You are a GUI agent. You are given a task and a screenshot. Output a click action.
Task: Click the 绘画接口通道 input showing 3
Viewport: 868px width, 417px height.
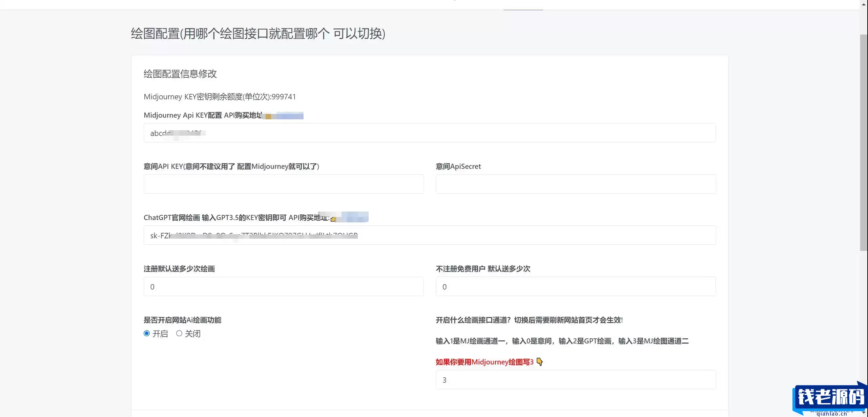pyautogui.click(x=576, y=380)
